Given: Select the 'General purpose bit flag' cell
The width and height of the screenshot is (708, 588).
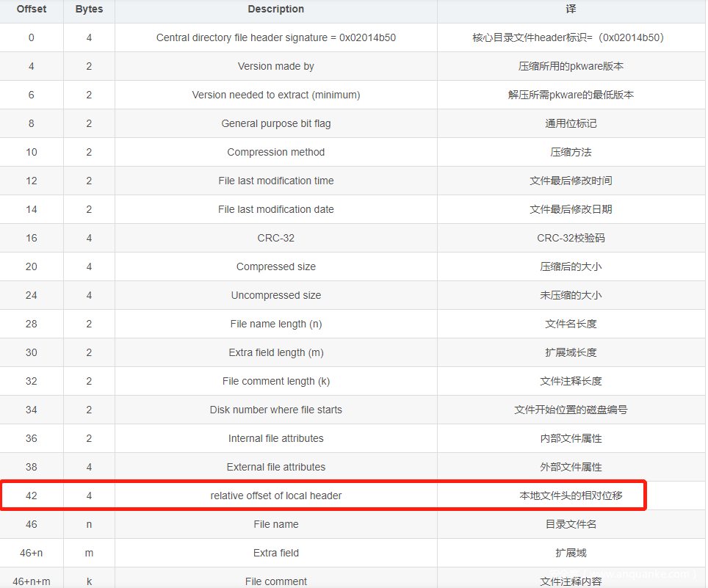Looking at the screenshot, I should (x=275, y=123).
